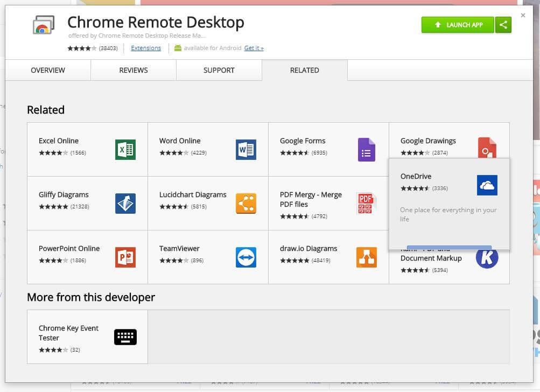Screen dimensions: 540x392
Task: Select the Google Forms purple icon
Action: pos(367,150)
